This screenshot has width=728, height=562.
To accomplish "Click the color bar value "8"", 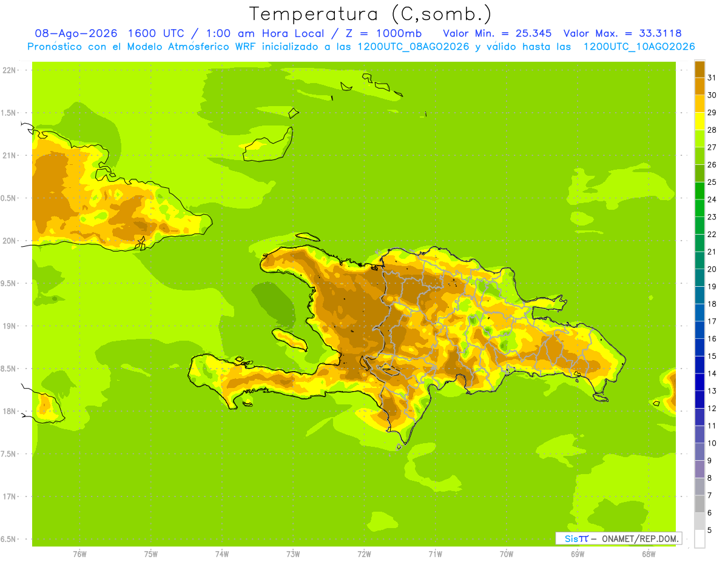I will coord(710,478).
